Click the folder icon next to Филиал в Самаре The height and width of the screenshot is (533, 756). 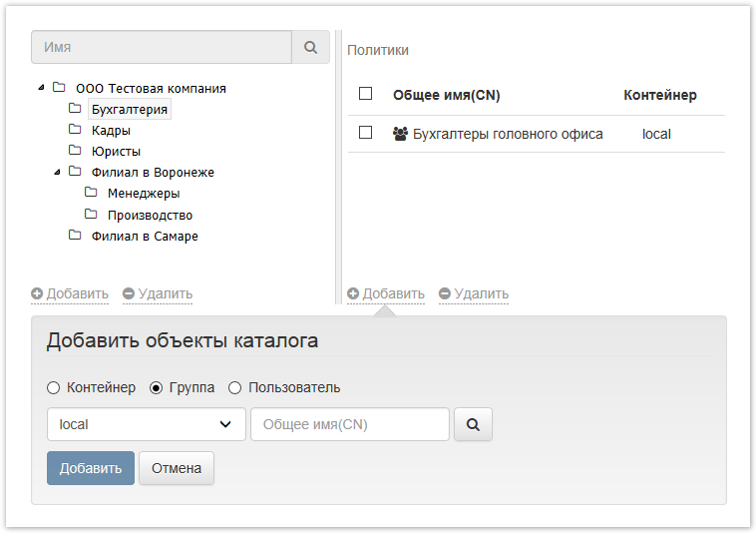[x=75, y=236]
